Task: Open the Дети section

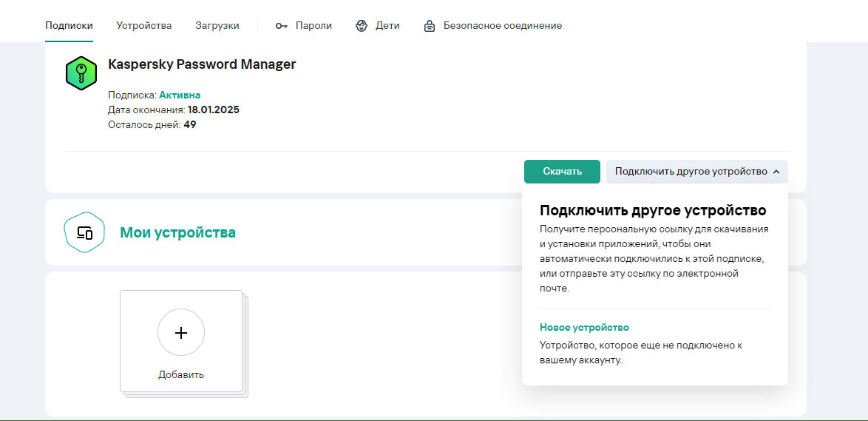Action: (377, 25)
